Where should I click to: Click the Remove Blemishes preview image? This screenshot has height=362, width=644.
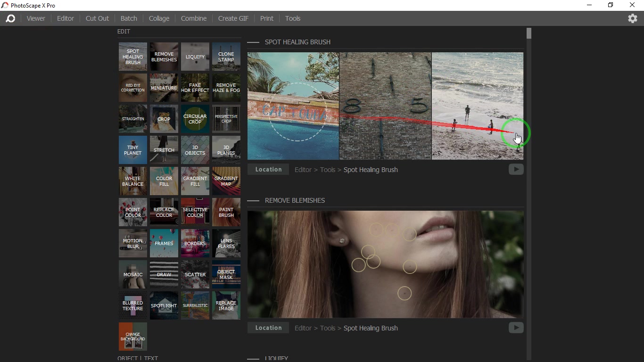(386, 264)
